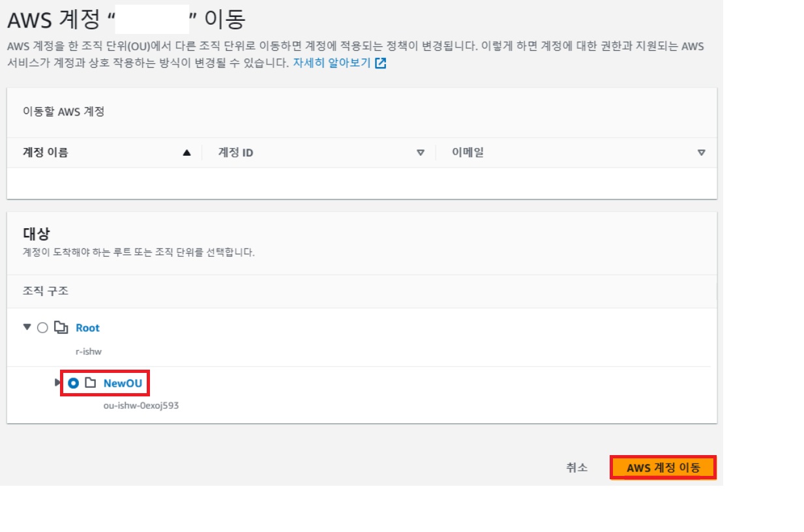Click the 조직 구조 header

pos(46,291)
